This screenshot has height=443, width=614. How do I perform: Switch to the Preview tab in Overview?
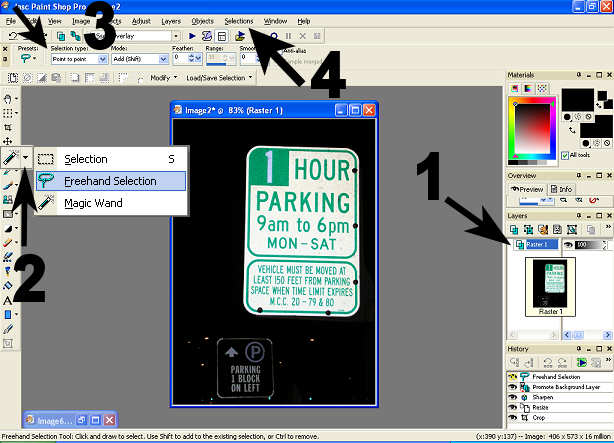[x=527, y=189]
